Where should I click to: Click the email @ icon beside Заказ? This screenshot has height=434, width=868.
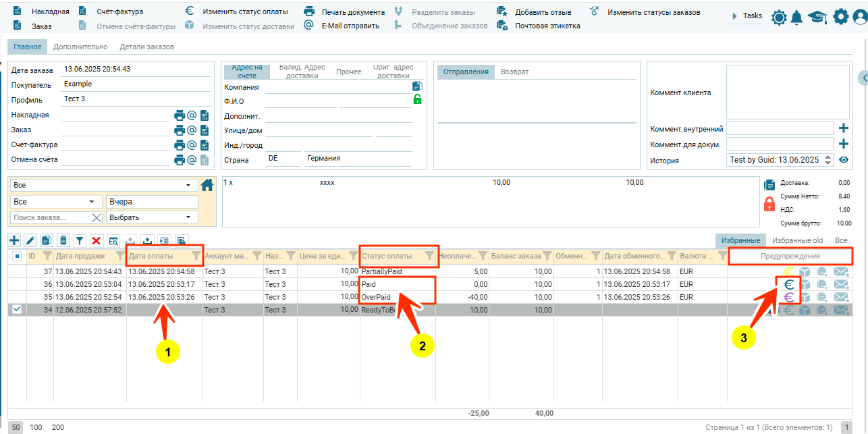(192, 130)
